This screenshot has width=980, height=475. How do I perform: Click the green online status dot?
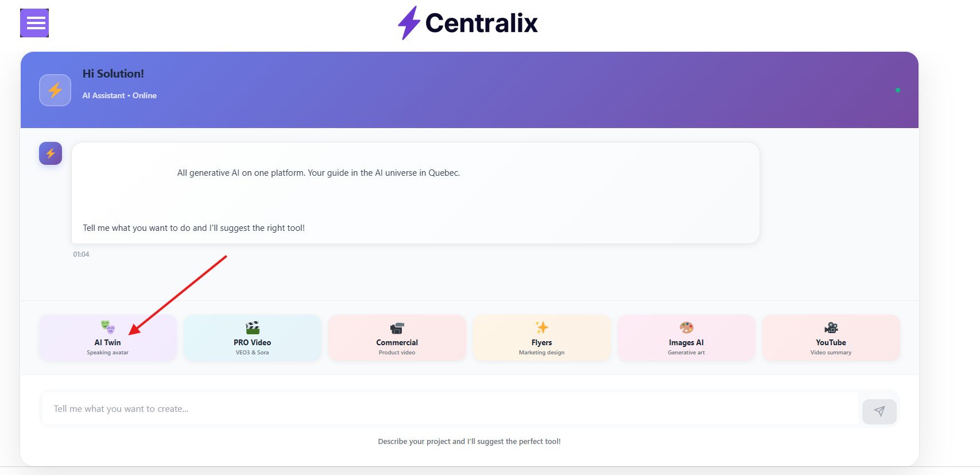[x=897, y=90]
